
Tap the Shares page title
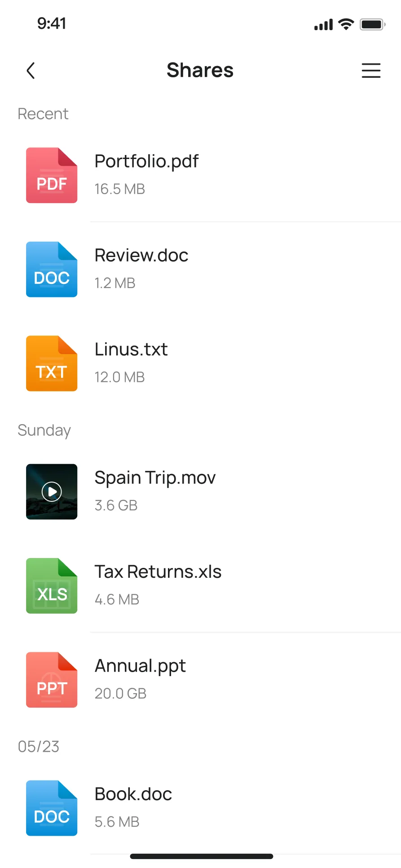(200, 71)
